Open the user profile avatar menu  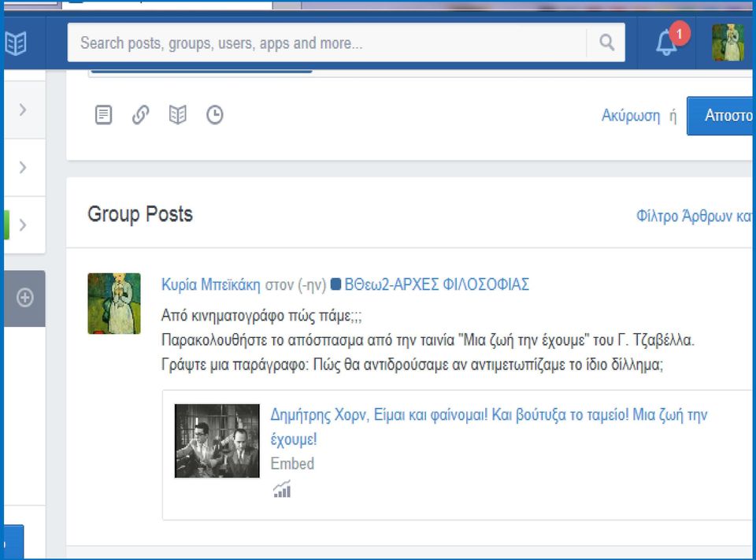pyautogui.click(x=728, y=43)
